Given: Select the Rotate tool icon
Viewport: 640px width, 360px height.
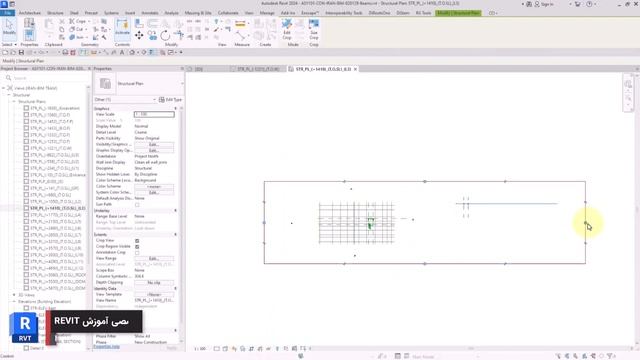Looking at the screenshot, I should tap(165, 36).
